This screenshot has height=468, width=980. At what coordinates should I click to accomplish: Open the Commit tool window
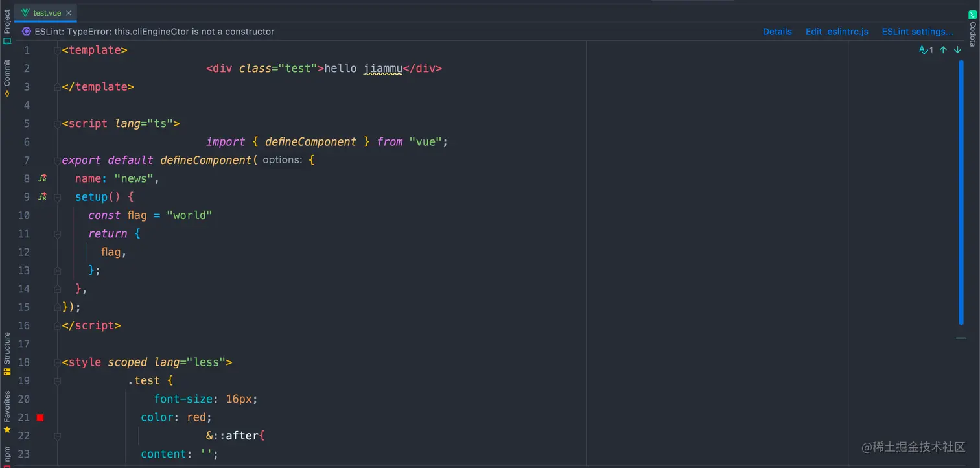click(7, 78)
